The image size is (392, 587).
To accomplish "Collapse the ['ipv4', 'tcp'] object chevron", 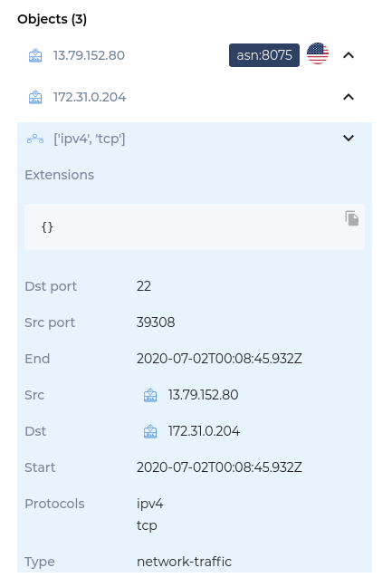I will pos(349,138).
